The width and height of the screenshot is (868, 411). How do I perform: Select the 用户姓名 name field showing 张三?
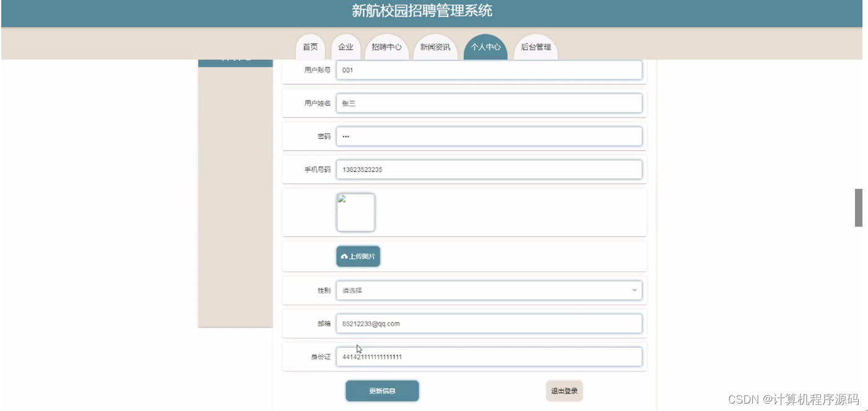[x=489, y=103]
